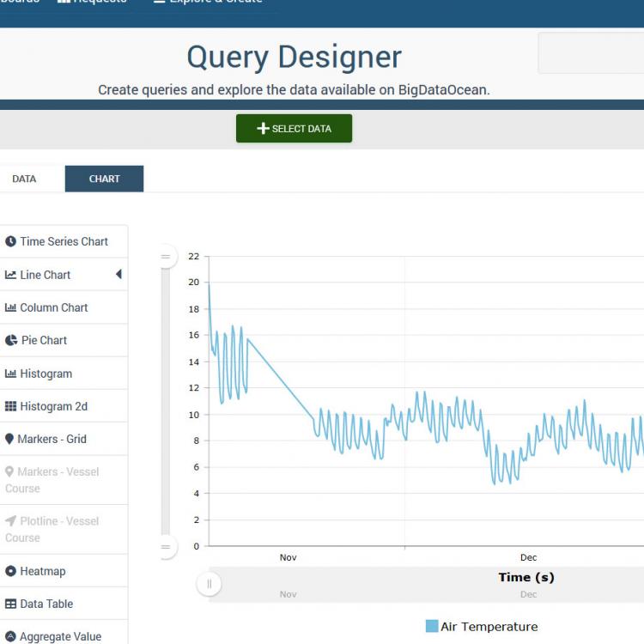644x644 pixels.
Task: Click the Pie Chart icon
Action: point(11,340)
